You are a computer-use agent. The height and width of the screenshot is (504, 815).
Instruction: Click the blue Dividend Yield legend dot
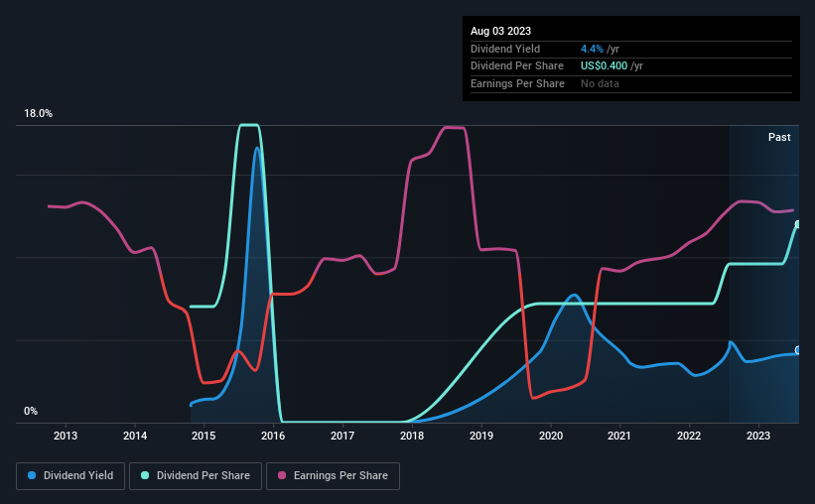pos(32,475)
